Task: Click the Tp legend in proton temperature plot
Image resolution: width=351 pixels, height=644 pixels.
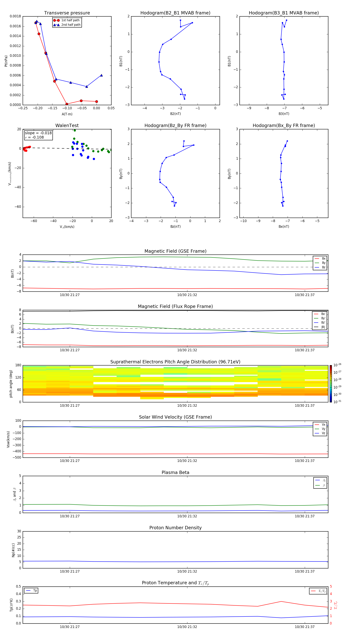Action: [x=31, y=591]
